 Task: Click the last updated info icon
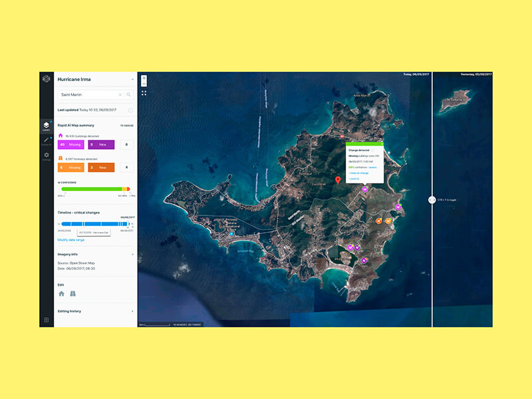(130, 110)
